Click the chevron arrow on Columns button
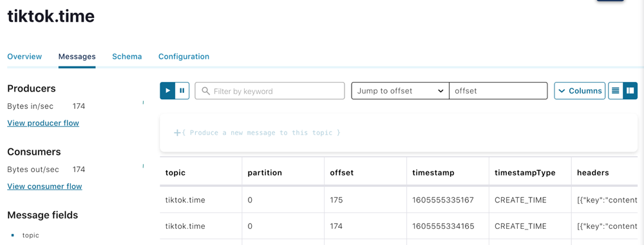The width and height of the screenshot is (644, 245). (562, 91)
